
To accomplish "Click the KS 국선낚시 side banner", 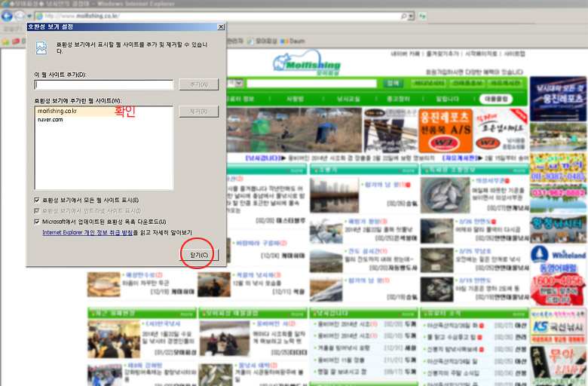I will pyautogui.click(x=558, y=326).
